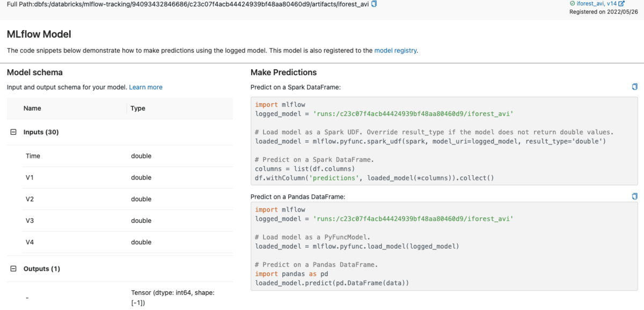Screen dimensions: 644x310
Task: Collapse the Inputs (30) section
Action: point(14,132)
